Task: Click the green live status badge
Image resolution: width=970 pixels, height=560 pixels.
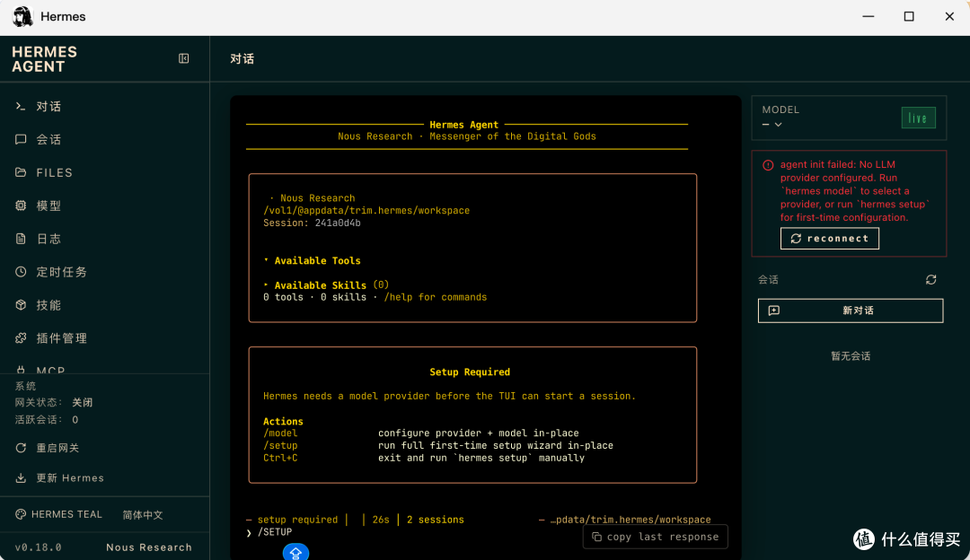Action: click(x=918, y=118)
